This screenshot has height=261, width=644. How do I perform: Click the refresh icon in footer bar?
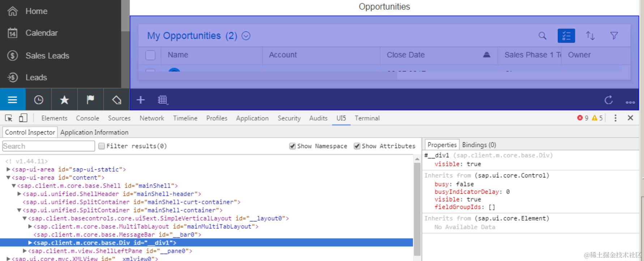click(x=609, y=100)
